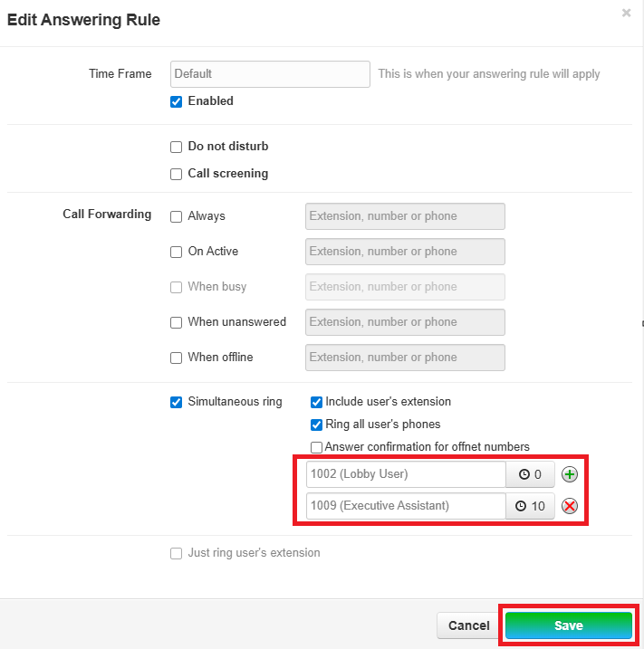Click the ring delay clock for 1002
This screenshot has width=644, height=649.
point(530,474)
